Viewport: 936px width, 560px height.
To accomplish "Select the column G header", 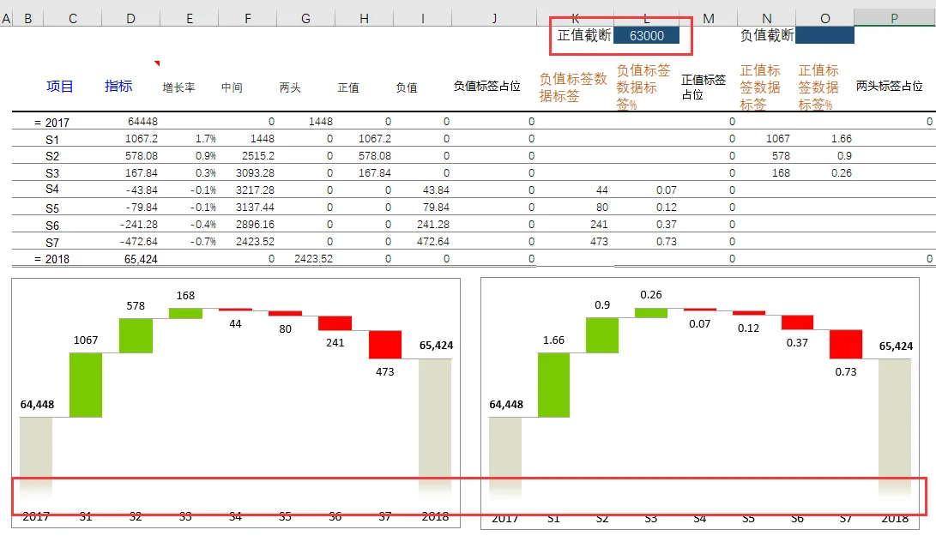I will point(305,19).
